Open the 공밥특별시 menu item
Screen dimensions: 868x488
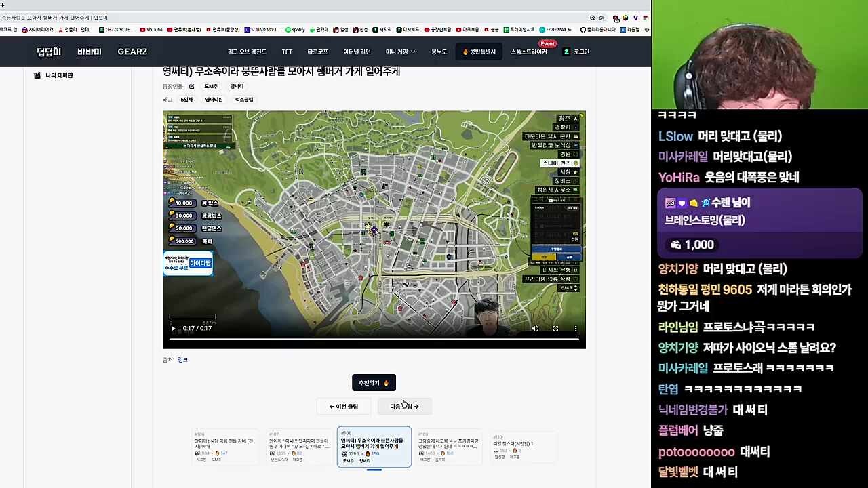coord(479,52)
